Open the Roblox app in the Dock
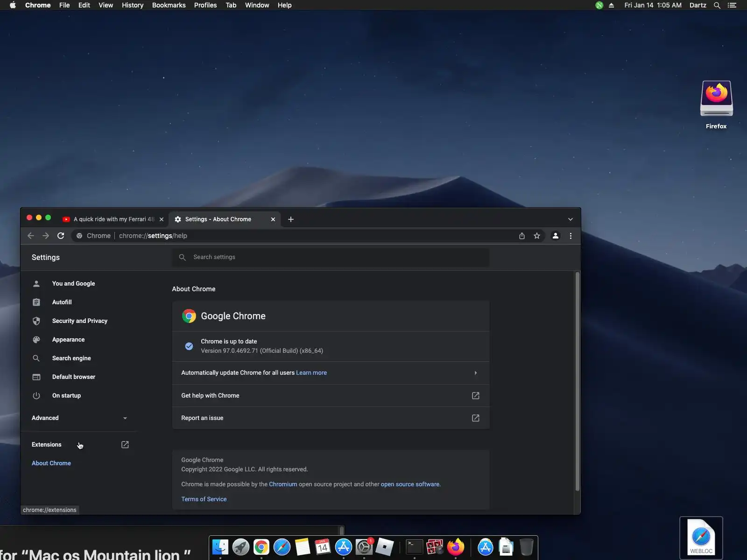 (x=385, y=547)
